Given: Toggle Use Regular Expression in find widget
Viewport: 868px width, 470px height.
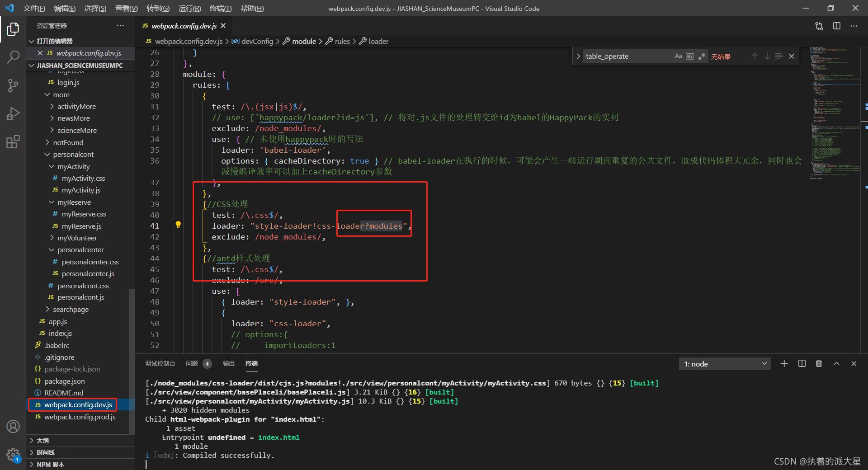Looking at the screenshot, I should (702, 56).
